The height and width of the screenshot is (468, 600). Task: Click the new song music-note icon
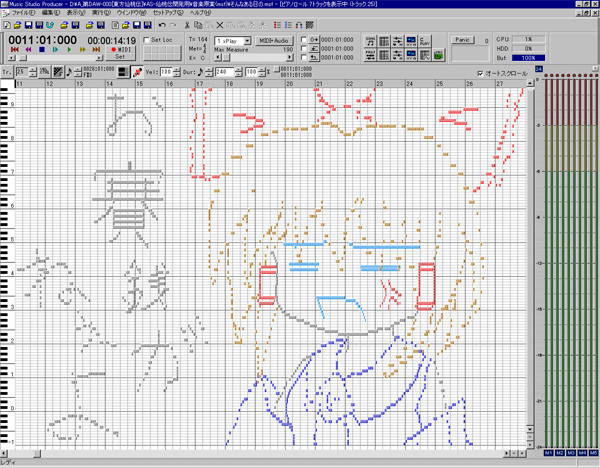pyautogui.click(x=7, y=25)
